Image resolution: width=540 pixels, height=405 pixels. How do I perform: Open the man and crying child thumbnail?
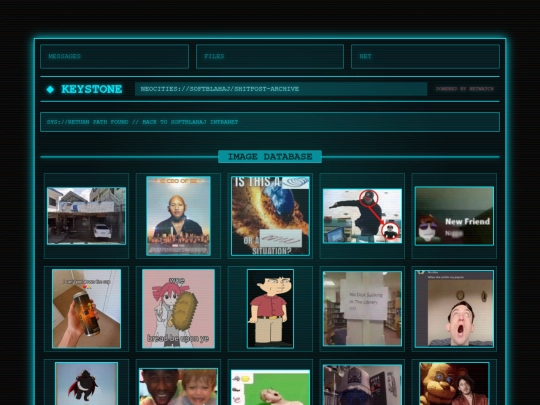[178, 386]
